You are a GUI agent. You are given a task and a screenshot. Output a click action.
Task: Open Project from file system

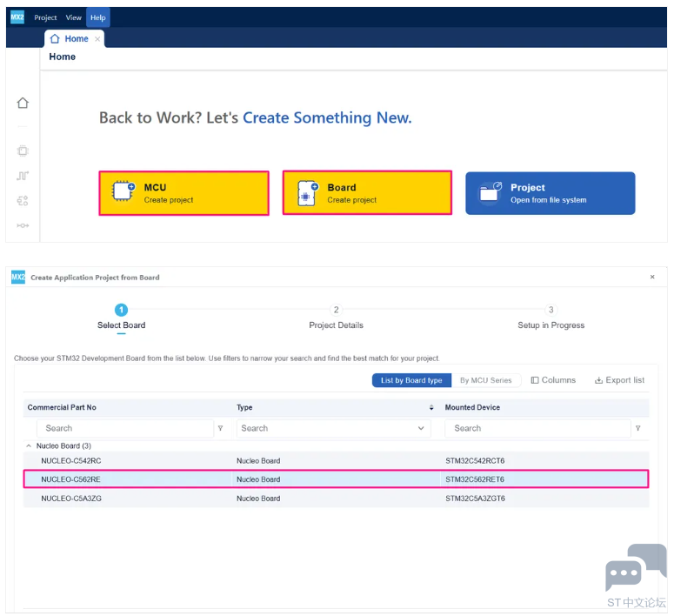[x=551, y=193]
